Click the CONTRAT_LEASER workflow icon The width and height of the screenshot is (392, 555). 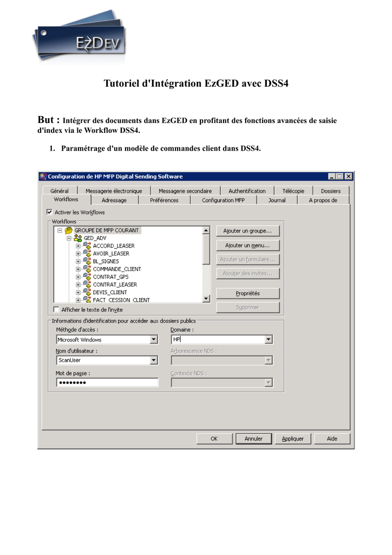(x=87, y=285)
